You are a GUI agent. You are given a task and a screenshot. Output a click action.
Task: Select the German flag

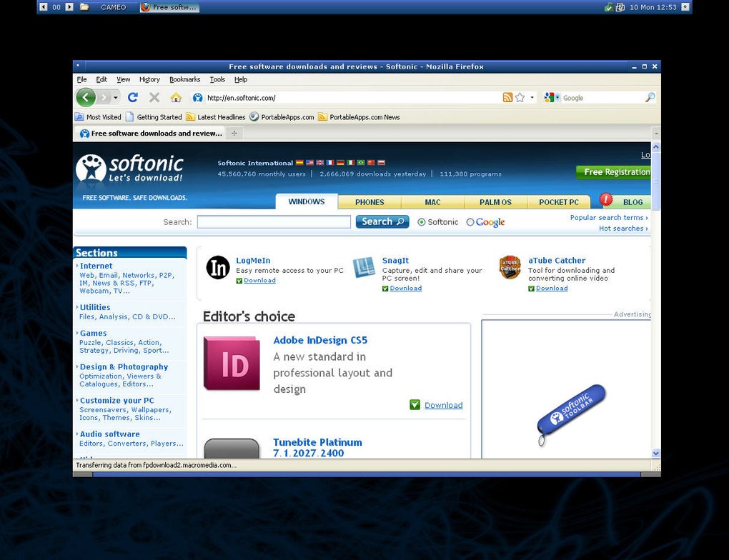(340, 163)
